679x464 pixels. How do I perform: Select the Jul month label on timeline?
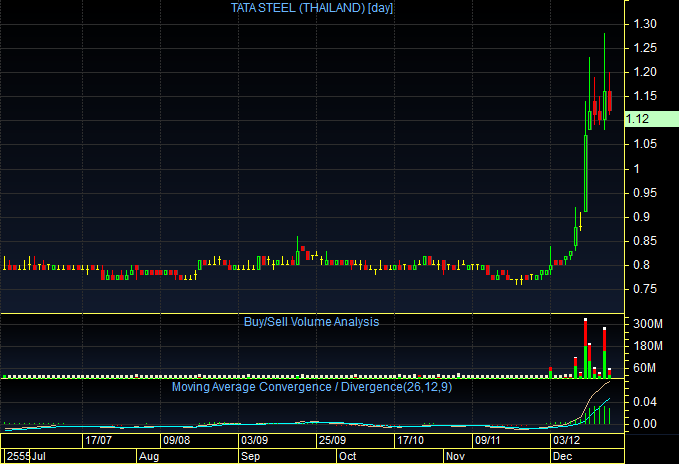(x=39, y=456)
